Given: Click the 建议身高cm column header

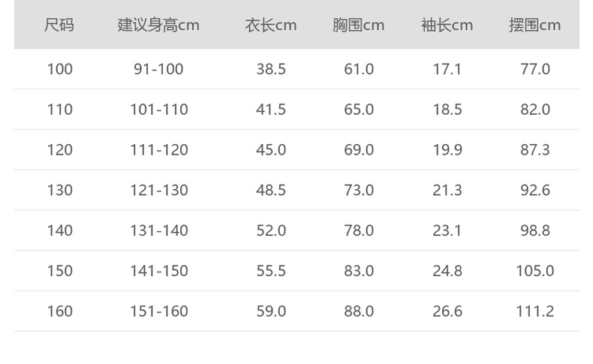Looking at the screenshot, I should point(158,25).
